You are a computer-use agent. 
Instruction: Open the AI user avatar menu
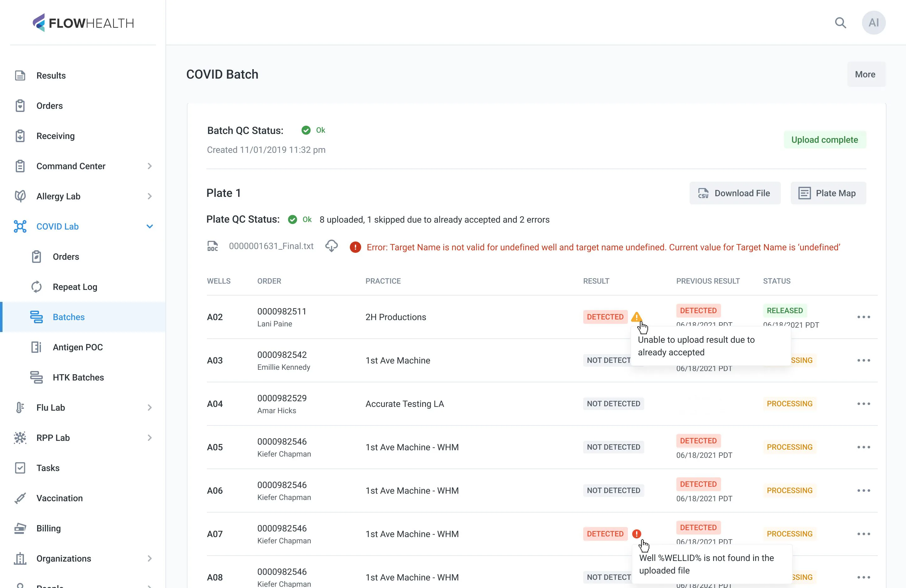click(874, 23)
